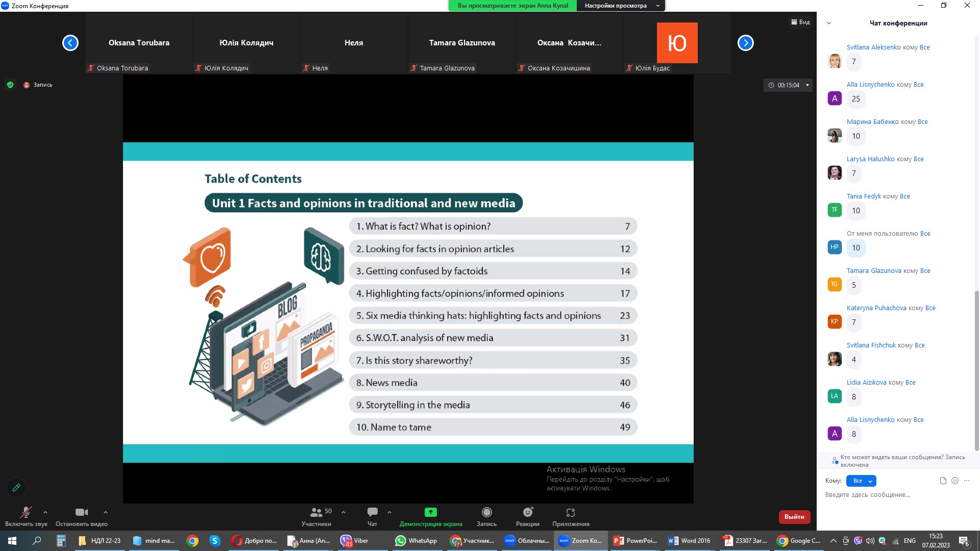Click the red Выйти leave button
This screenshot has width=980, height=551.
pyautogui.click(x=794, y=517)
